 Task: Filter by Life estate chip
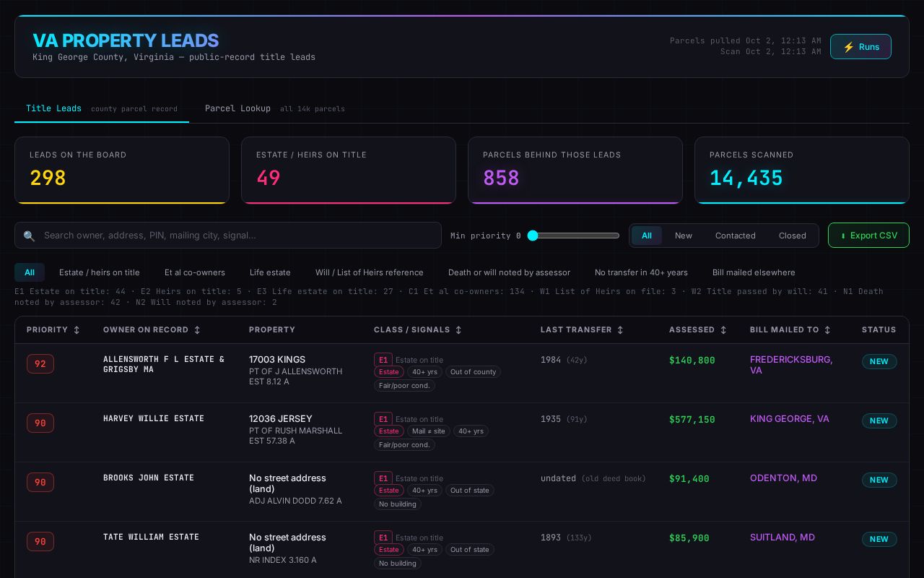point(270,272)
